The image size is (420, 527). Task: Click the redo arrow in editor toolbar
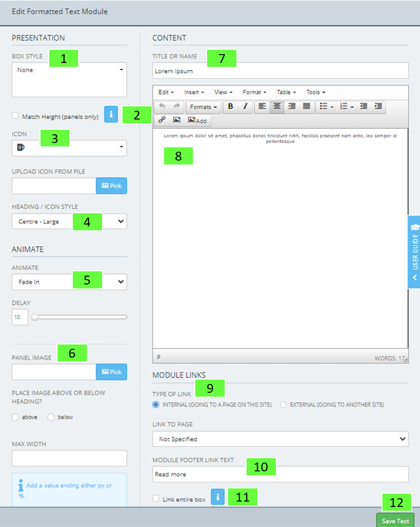pos(177,107)
